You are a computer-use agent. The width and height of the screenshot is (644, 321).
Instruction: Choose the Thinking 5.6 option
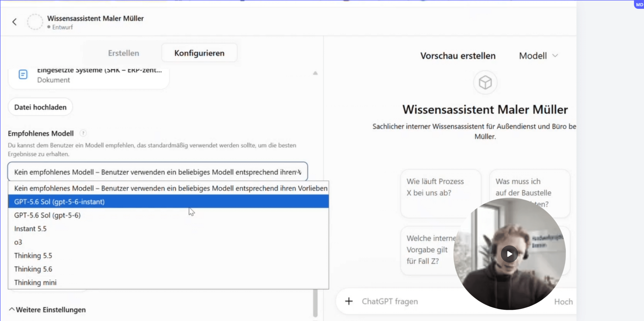168,269
